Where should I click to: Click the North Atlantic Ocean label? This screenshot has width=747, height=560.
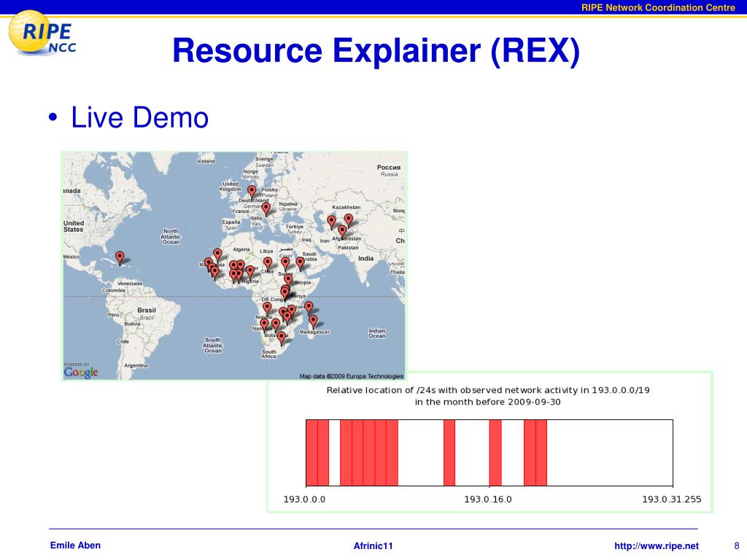pos(171,237)
